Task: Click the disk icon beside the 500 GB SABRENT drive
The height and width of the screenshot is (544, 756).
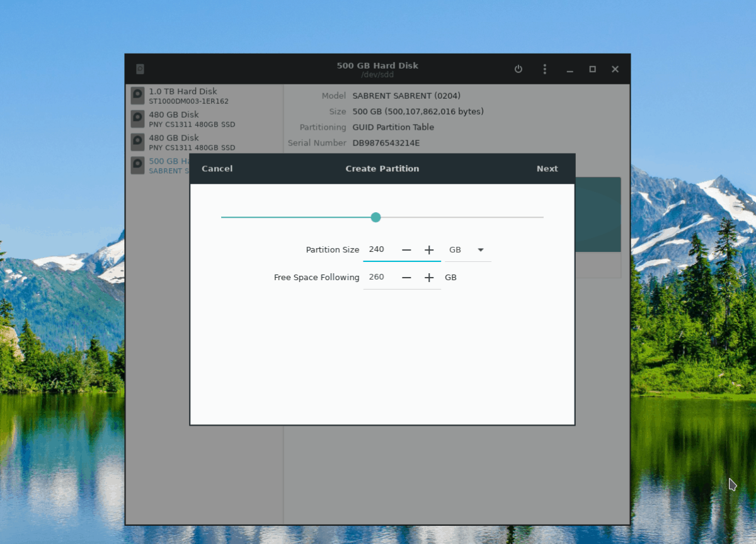Action: (x=137, y=165)
